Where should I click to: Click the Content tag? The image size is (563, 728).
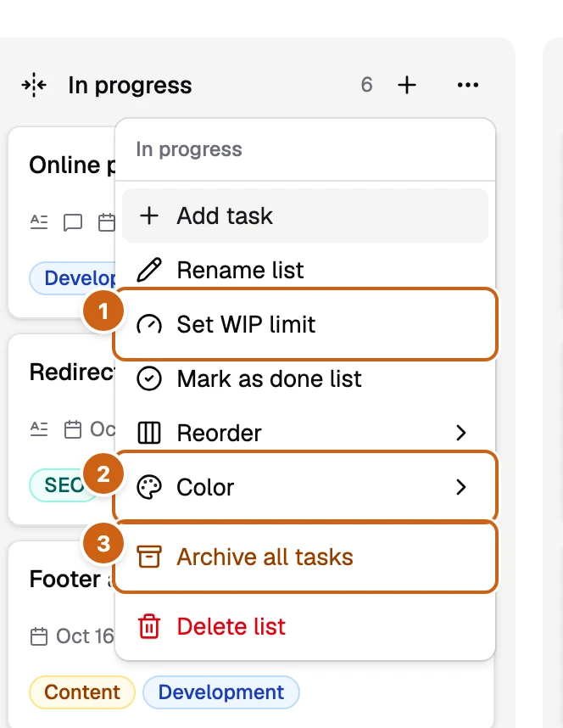82,692
